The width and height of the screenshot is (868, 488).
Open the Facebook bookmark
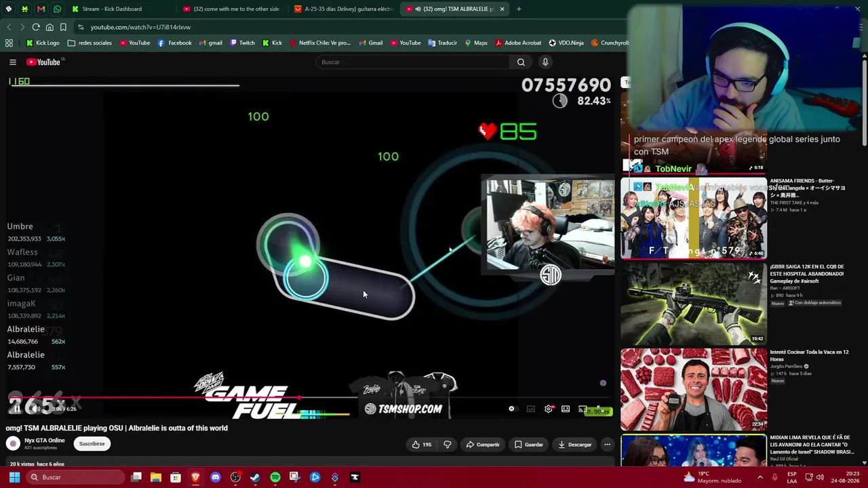174,43
